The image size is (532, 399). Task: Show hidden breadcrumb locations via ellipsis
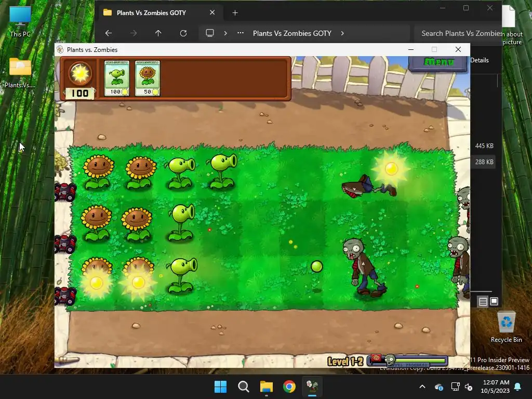coord(240,33)
